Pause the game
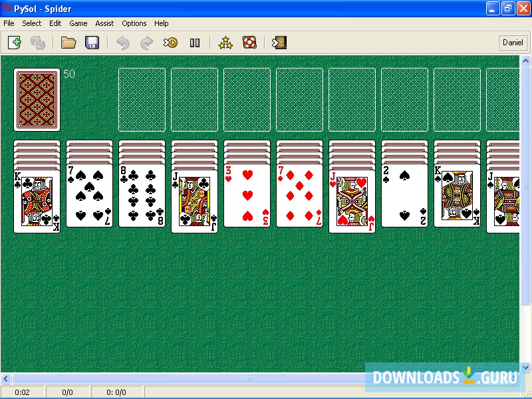532x399 pixels. click(x=195, y=43)
